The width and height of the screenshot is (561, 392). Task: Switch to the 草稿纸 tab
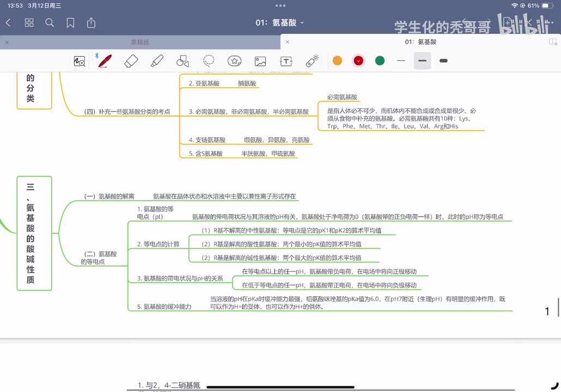(141, 42)
